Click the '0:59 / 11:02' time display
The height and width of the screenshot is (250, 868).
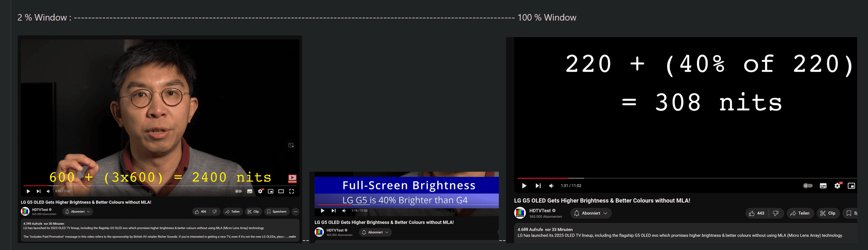pyautogui.click(x=63, y=191)
